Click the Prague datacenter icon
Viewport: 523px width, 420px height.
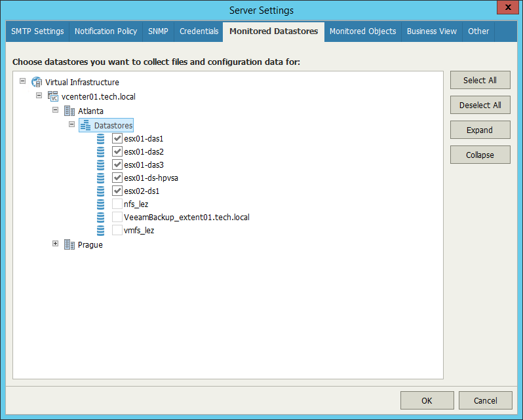point(69,244)
